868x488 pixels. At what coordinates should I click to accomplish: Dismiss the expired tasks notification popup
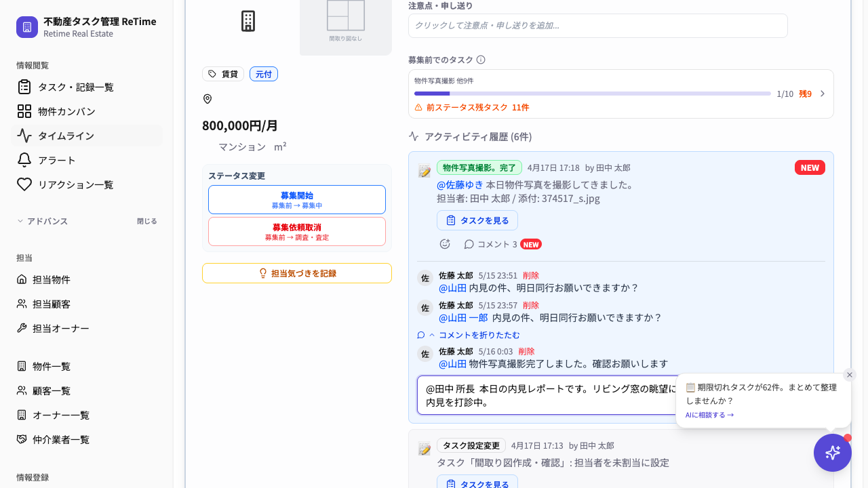pyautogui.click(x=850, y=375)
